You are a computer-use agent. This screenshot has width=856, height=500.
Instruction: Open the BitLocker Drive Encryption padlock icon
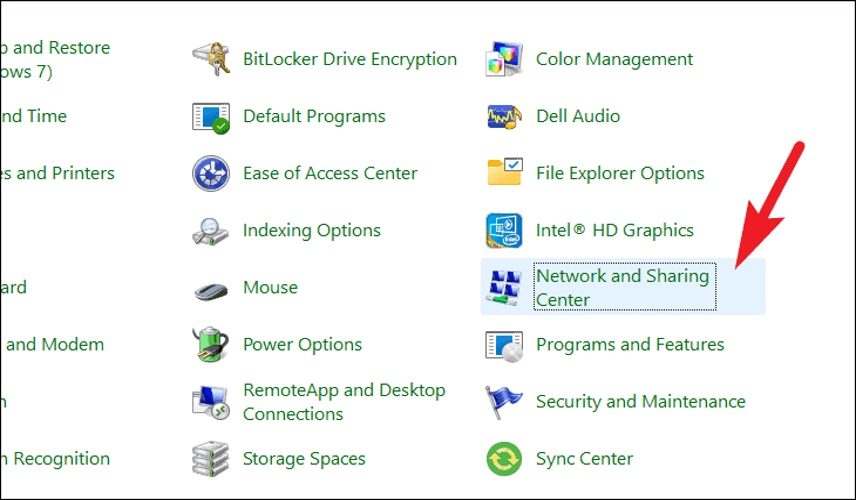[211, 59]
